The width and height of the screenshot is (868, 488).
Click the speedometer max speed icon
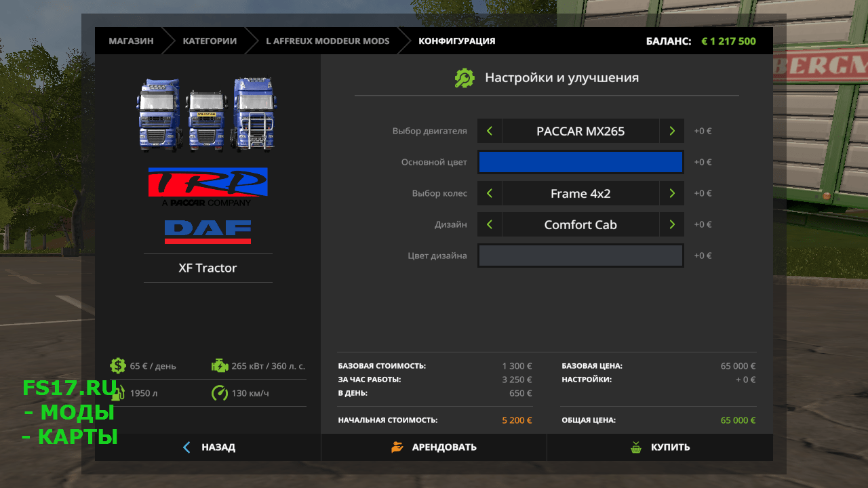[x=220, y=393]
